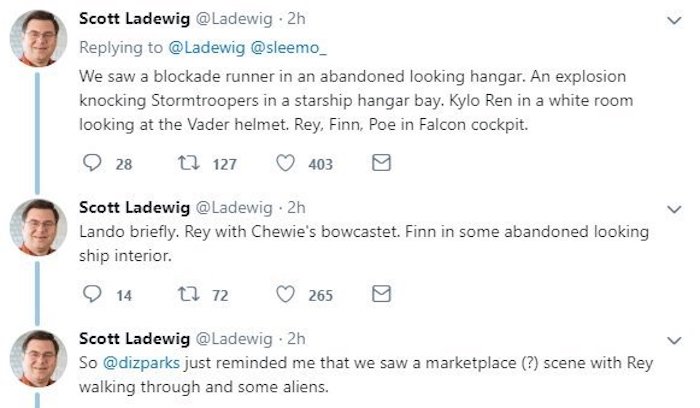Share Lando tweet by direct message
Viewport: 700px width, 408px height.
tap(380, 294)
